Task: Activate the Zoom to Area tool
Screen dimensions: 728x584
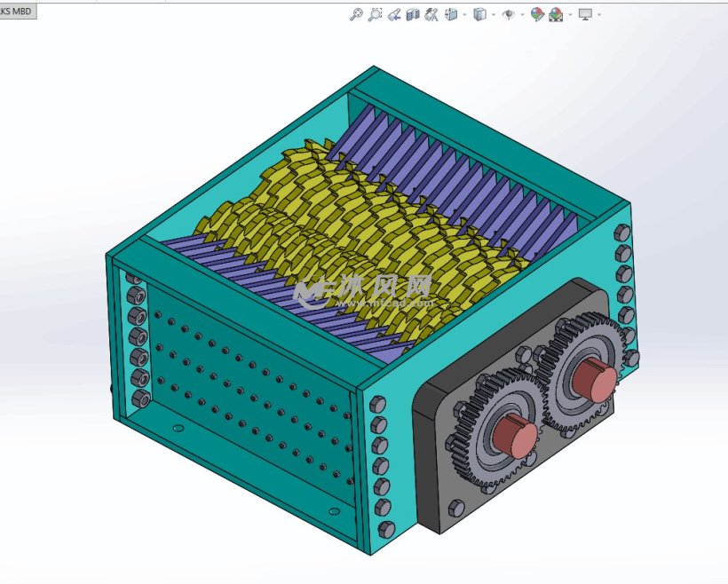Action: [376, 13]
